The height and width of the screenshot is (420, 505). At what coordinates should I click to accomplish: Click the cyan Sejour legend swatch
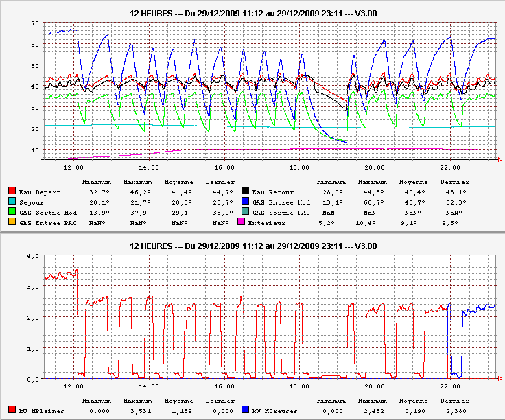click(12, 202)
